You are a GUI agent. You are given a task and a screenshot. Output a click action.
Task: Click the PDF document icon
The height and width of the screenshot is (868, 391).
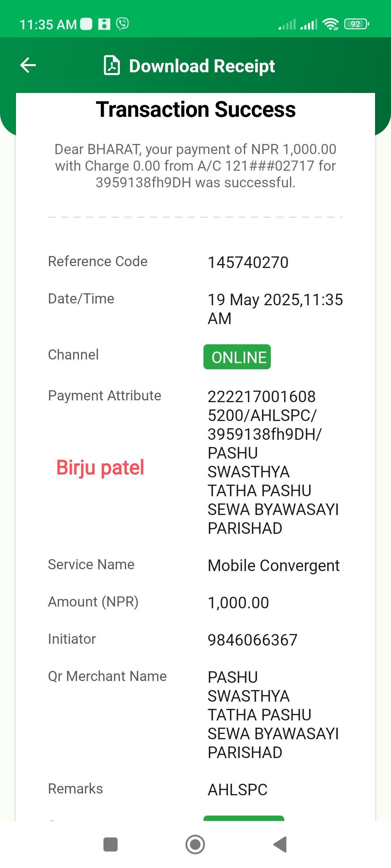[x=112, y=65]
